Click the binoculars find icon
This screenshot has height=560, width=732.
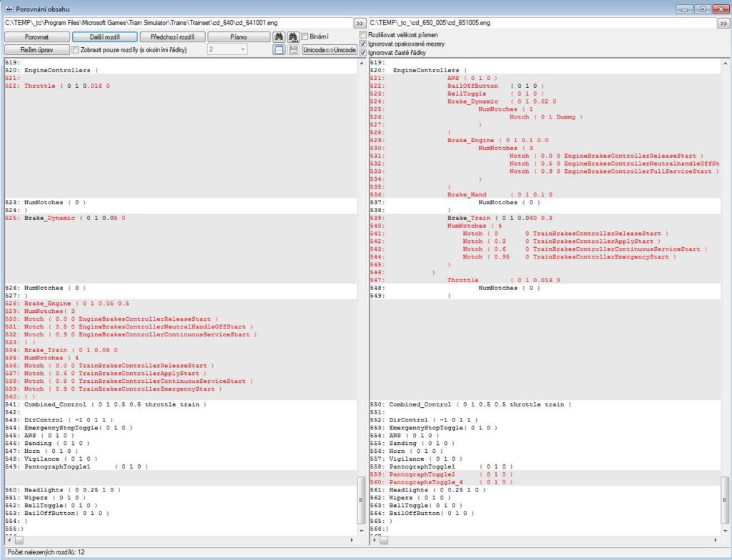[280, 36]
